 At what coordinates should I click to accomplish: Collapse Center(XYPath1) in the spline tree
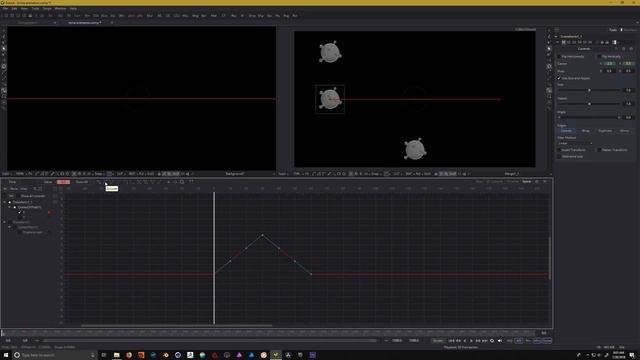(x=10, y=207)
